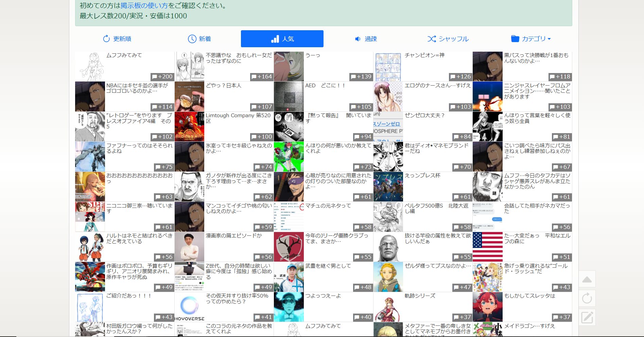The image size is (644, 337).
Task: Click the Zelda character thumbnail
Action: 388,277
